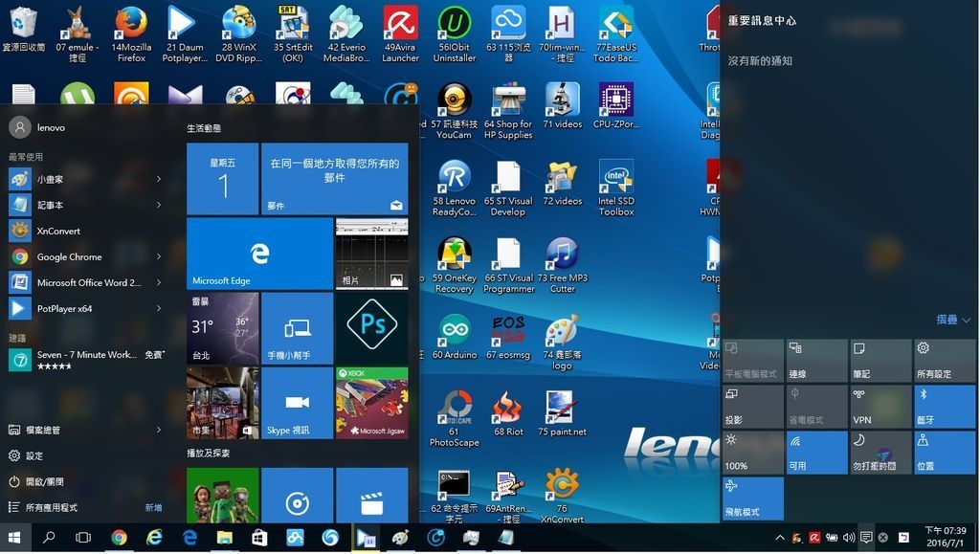Viewport: 980px width, 554px height.
Task: Collapse the quick actions panel
Action: (x=952, y=320)
